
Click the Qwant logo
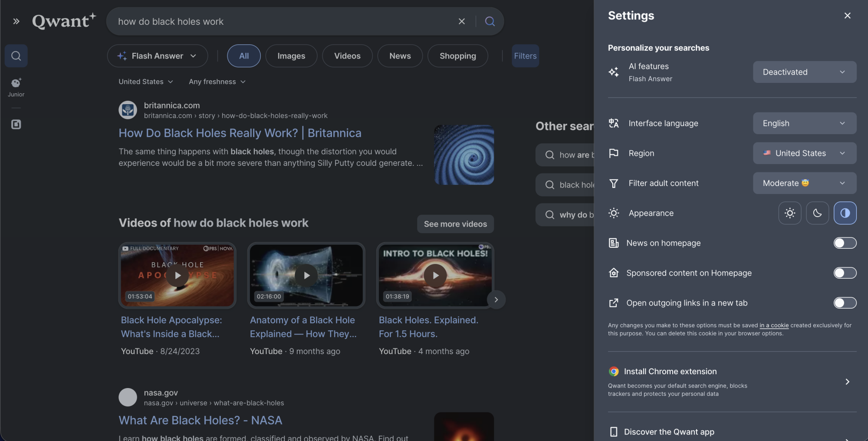click(x=64, y=20)
